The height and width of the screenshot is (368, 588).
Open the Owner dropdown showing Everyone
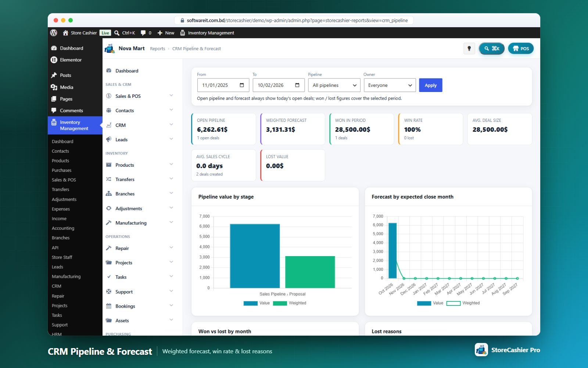pyautogui.click(x=390, y=85)
